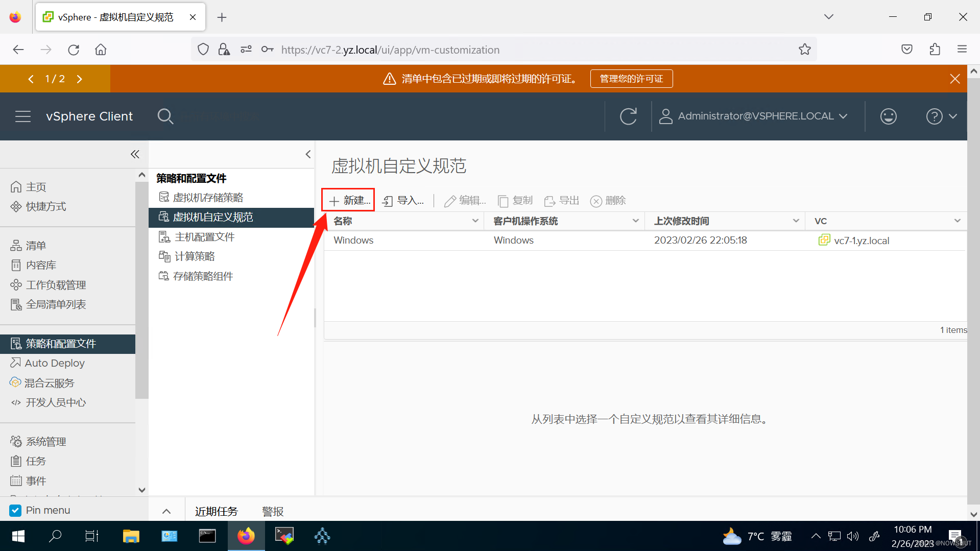Open a new Firefox tab
Viewport: 980px width, 551px height.
[x=222, y=17]
